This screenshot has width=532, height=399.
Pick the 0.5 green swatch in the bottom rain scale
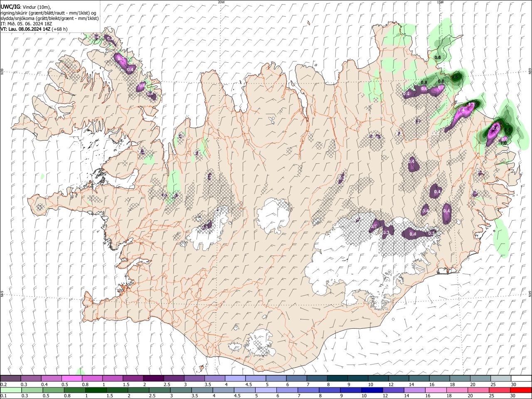[x=53, y=390]
